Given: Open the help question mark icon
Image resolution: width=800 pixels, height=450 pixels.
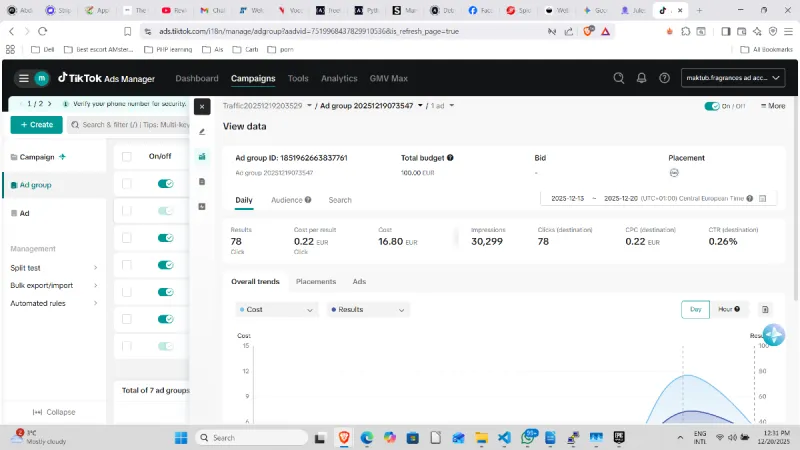Looking at the screenshot, I should pyautogui.click(x=663, y=78).
